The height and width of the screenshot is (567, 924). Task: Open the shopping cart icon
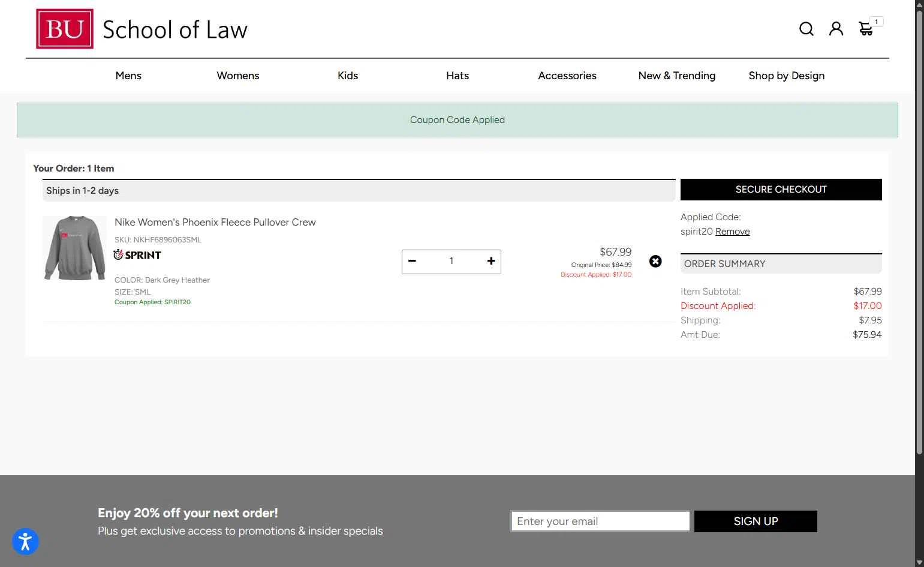click(866, 29)
